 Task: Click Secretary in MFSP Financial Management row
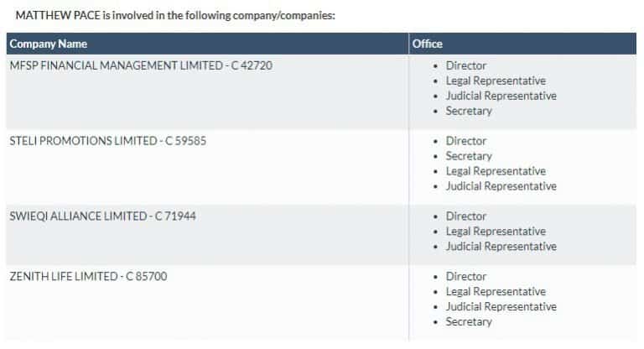pos(469,111)
